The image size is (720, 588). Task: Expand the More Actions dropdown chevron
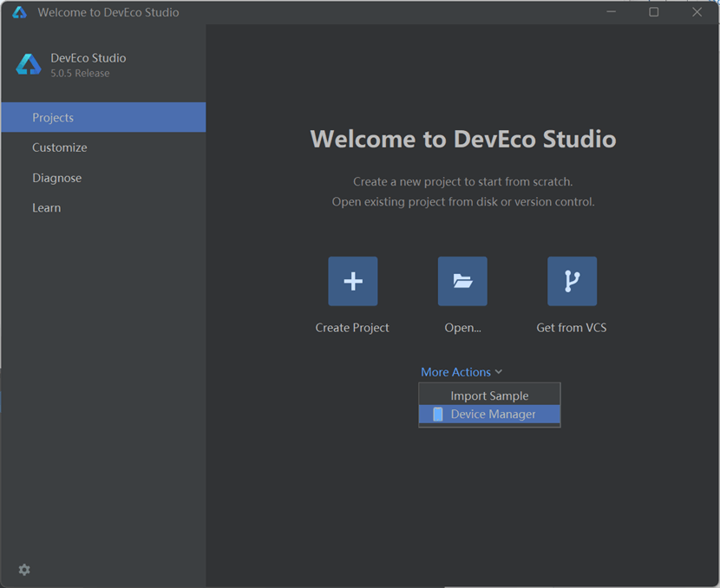499,372
